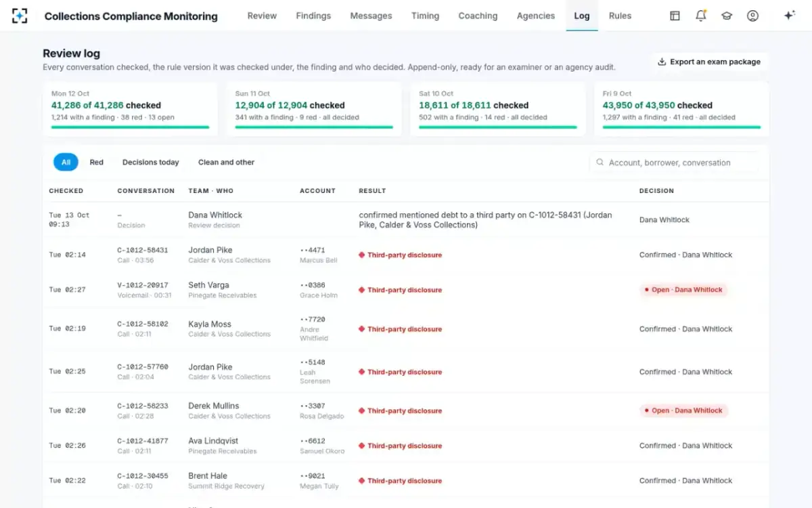
Task: Click the Team · Who column header
Action: click(x=210, y=191)
